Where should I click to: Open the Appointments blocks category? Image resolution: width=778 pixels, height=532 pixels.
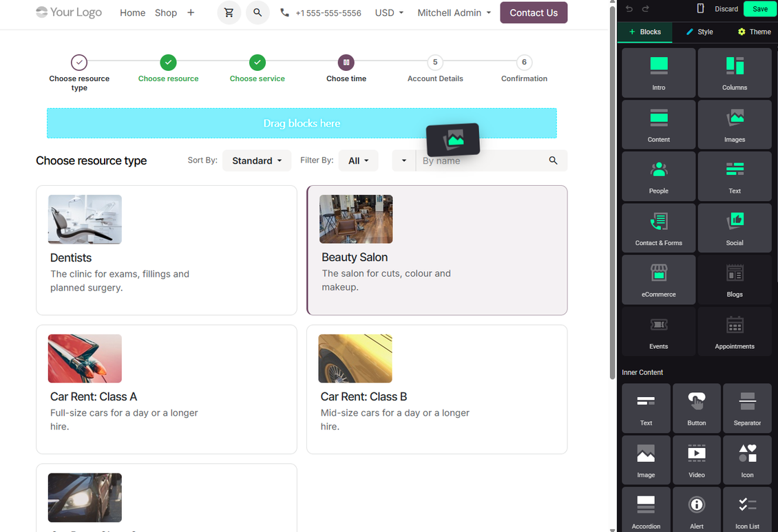point(735,331)
